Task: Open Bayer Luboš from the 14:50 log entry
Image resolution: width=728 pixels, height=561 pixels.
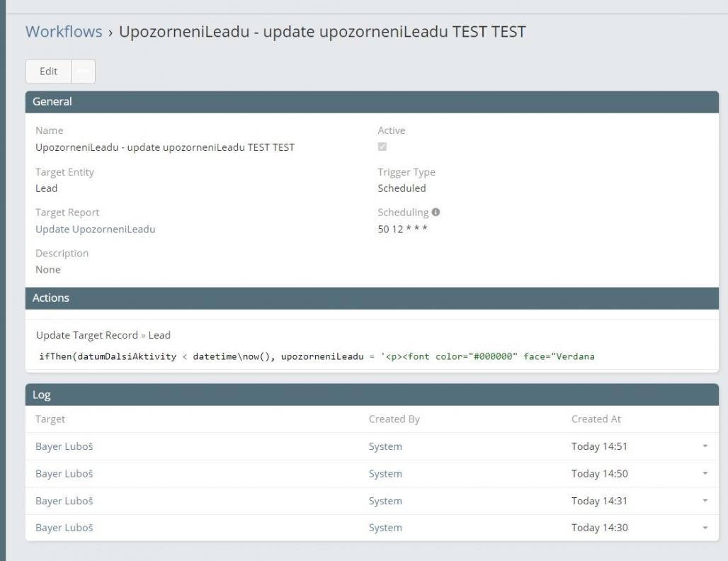Action: pos(64,473)
